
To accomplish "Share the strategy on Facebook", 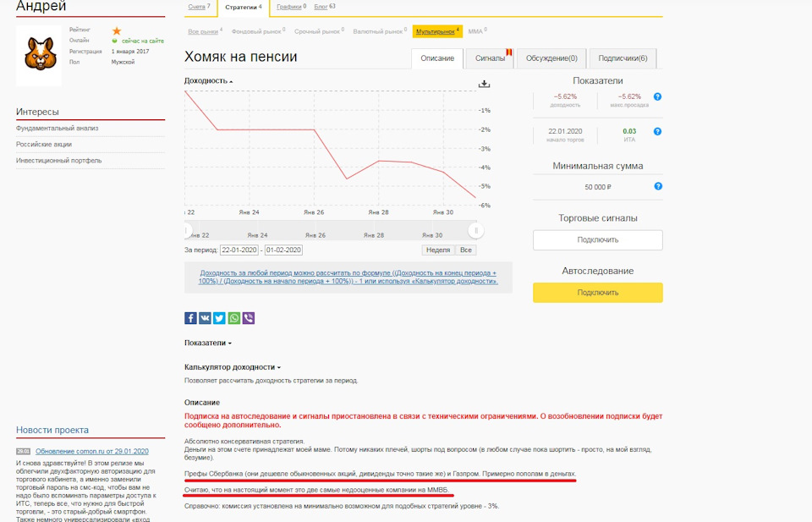I will [190, 318].
